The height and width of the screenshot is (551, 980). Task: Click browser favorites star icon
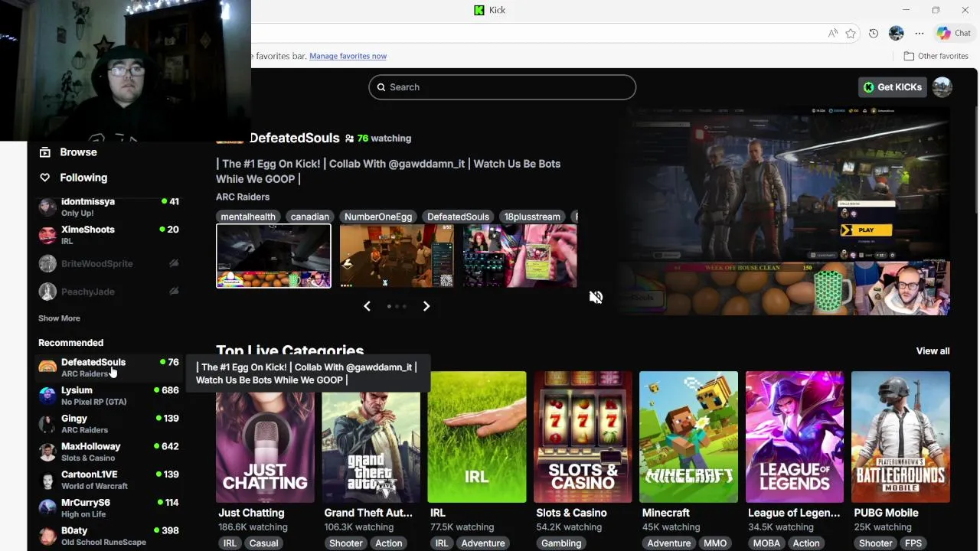pos(851,33)
